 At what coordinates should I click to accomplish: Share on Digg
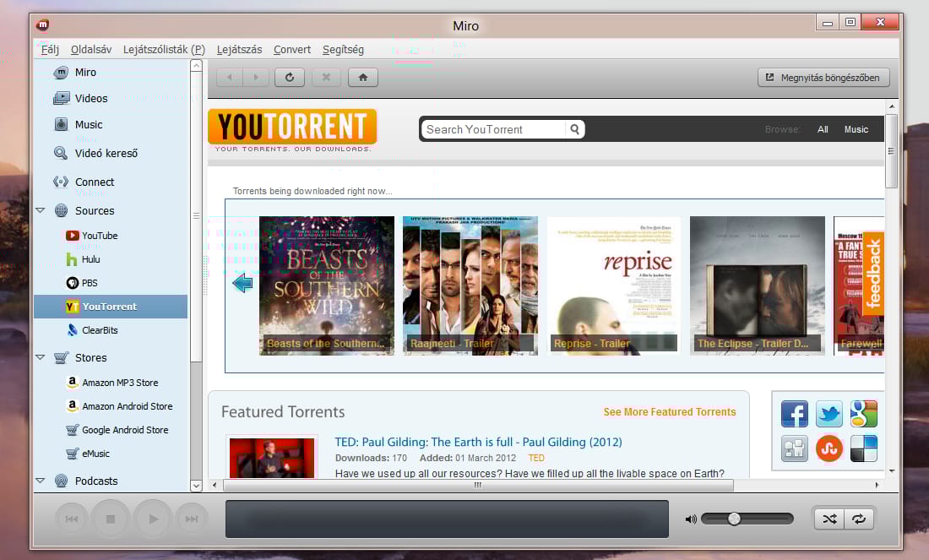795,449
